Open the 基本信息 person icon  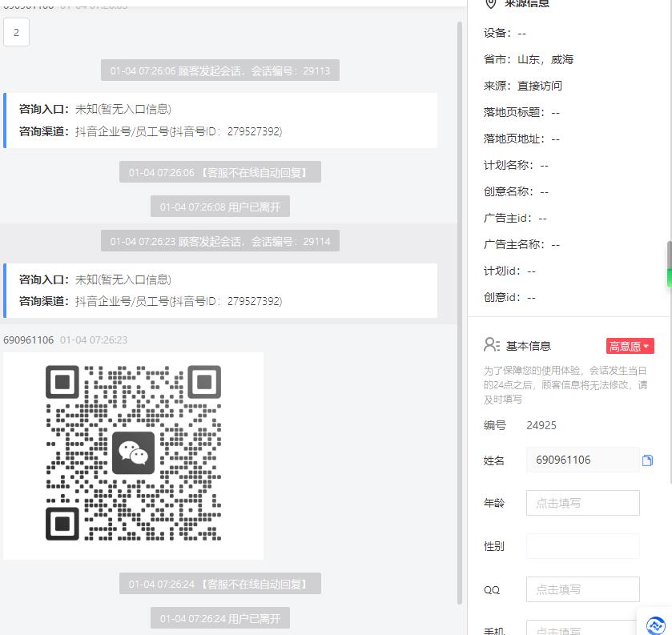coord(492,344)
